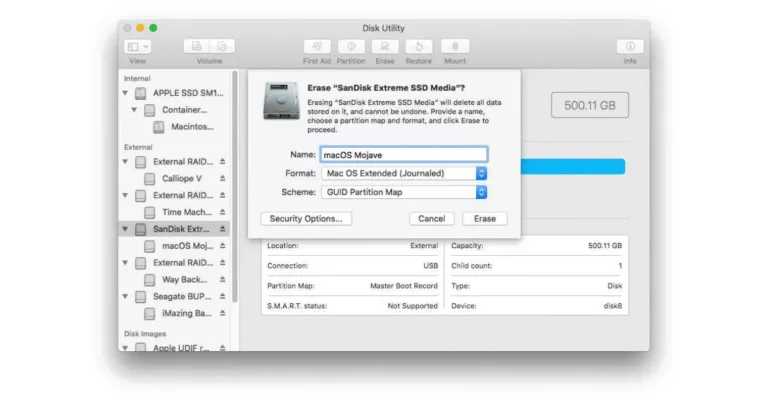Open the Scheme dropdown menu

click(x=404, y=191)
